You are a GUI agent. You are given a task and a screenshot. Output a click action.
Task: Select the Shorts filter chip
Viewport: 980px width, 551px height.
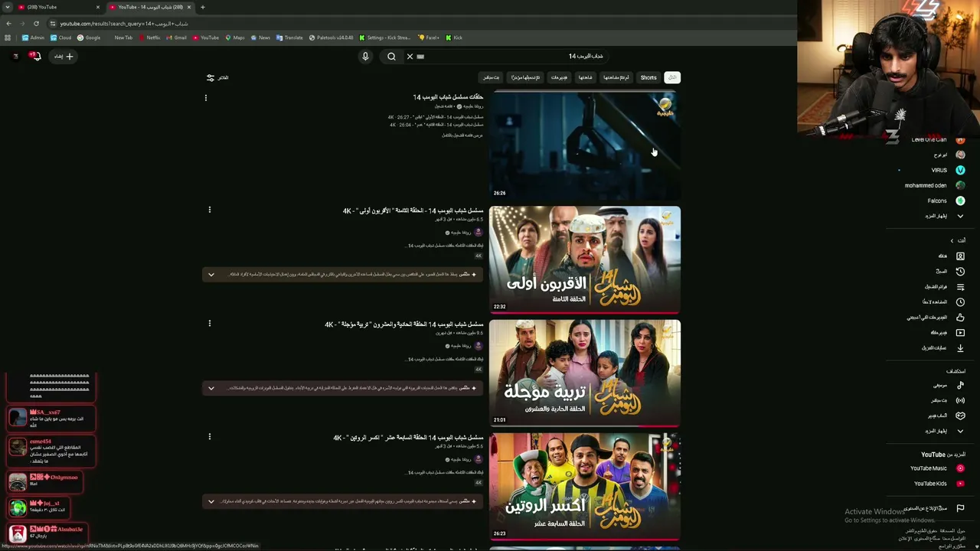[x=648, y=77]
